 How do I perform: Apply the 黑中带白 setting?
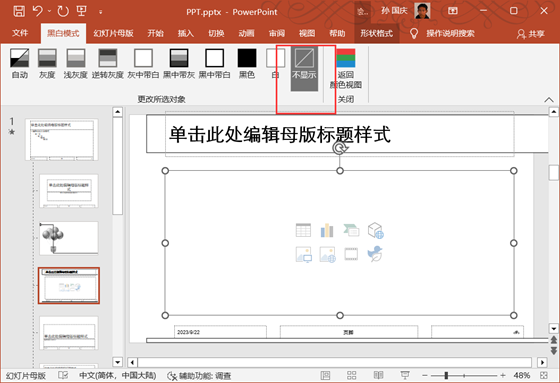(214, 64)
